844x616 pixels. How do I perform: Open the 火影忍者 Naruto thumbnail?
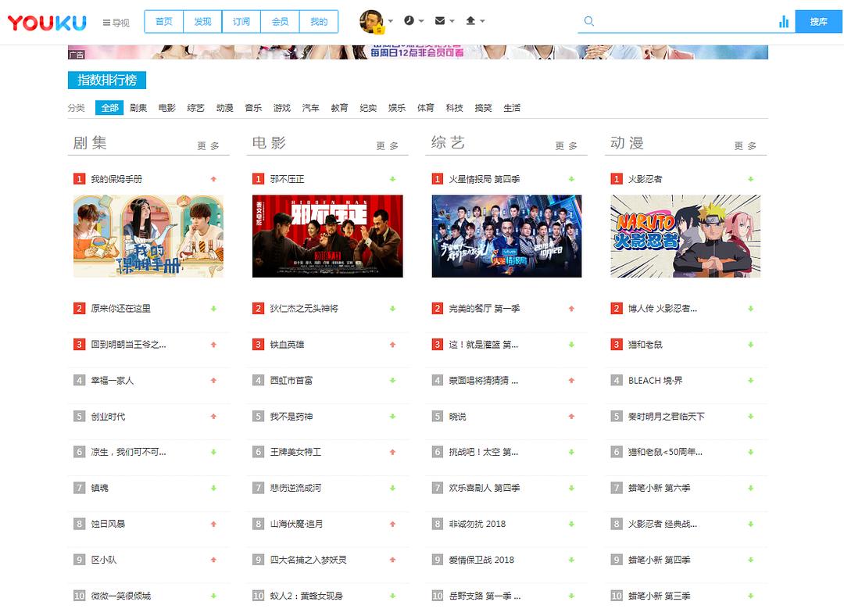685,236
